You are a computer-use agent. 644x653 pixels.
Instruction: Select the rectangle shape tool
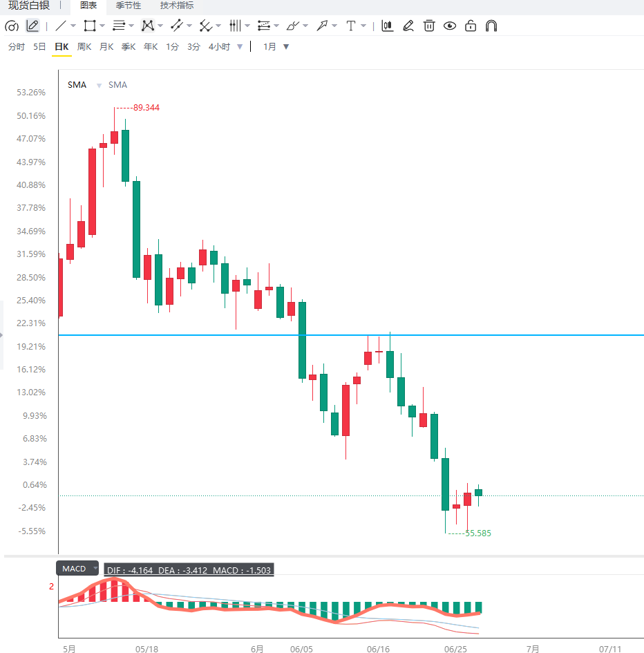point(90,26)
